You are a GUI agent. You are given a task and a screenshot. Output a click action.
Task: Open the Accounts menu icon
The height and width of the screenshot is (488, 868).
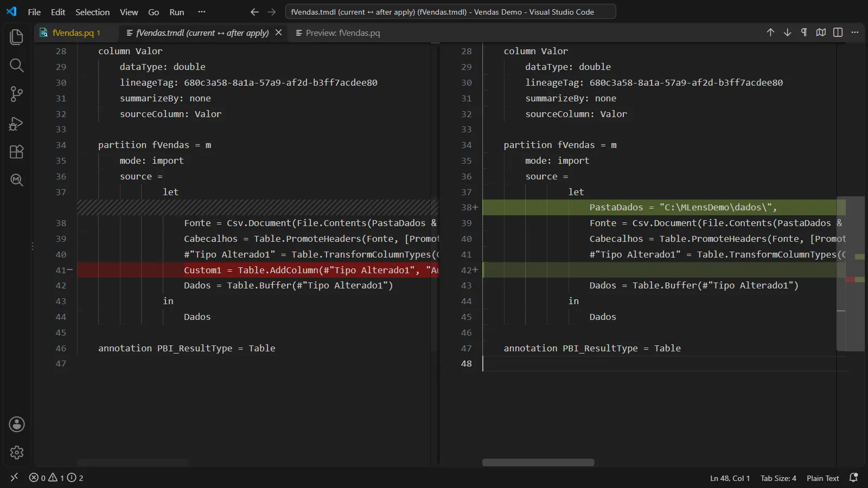17,425
